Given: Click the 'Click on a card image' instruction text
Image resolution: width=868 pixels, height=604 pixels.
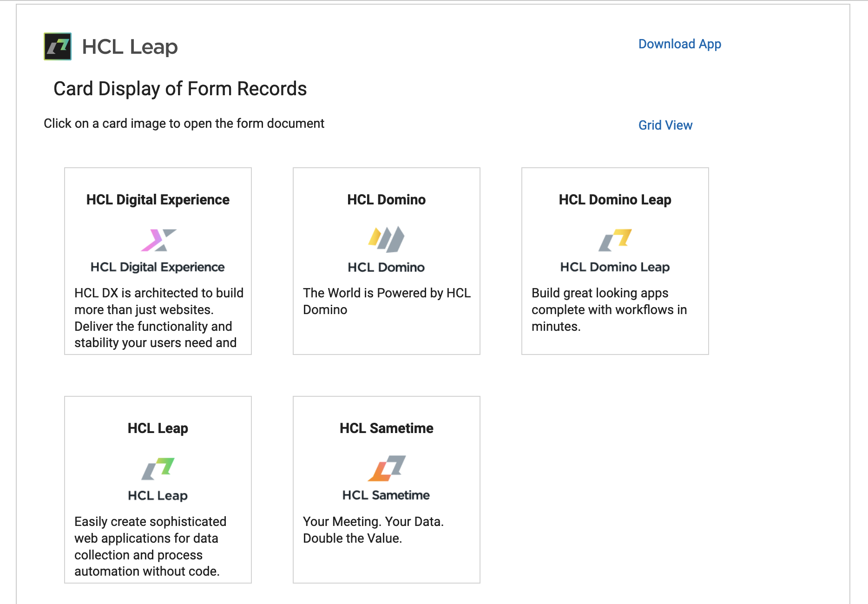Looking at the screenshot, I should pos(184,124).
